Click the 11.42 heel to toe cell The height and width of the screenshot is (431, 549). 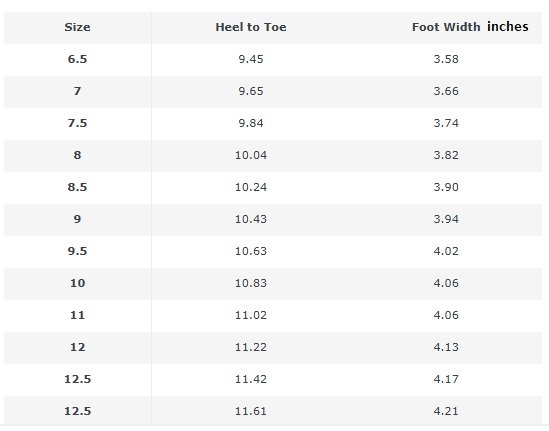tap(251, 379)
